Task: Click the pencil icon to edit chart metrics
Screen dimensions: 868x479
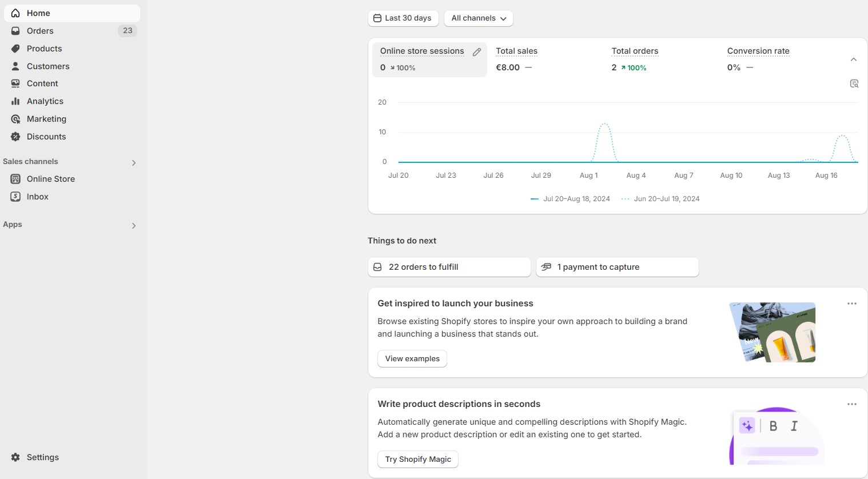Action: point(477,51)
